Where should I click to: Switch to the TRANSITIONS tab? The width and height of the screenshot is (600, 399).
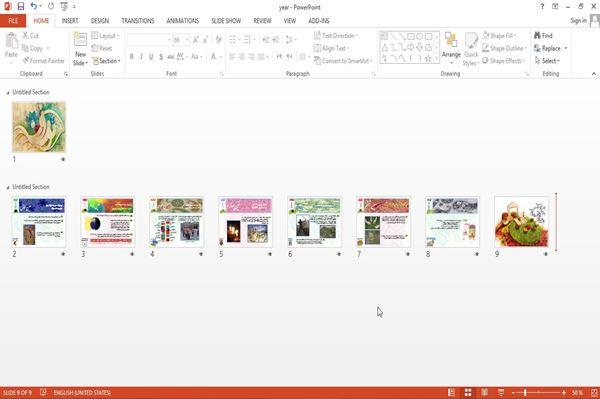point(138,21)
